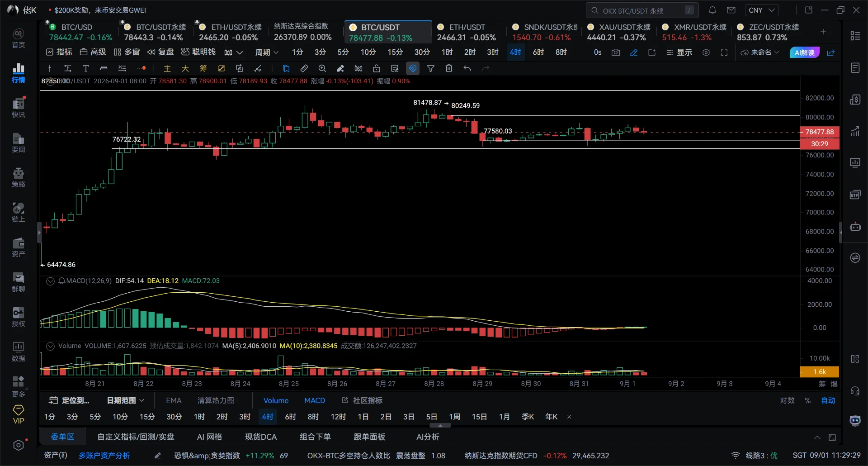868x466 pixels.
Task: Open the 现货DCA tab
Action: pyautogui.click(x=261, y=437)
